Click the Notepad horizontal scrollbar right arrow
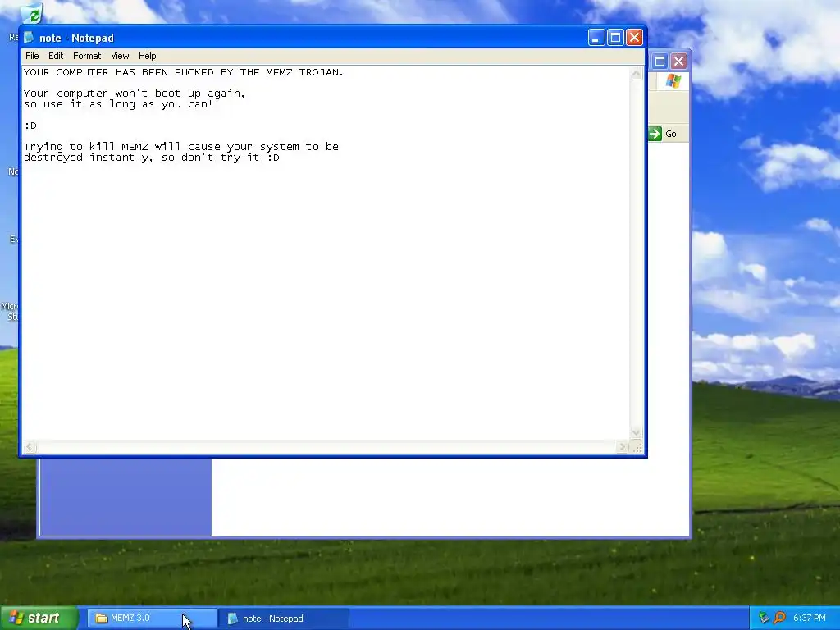 (x=622, y=447)
